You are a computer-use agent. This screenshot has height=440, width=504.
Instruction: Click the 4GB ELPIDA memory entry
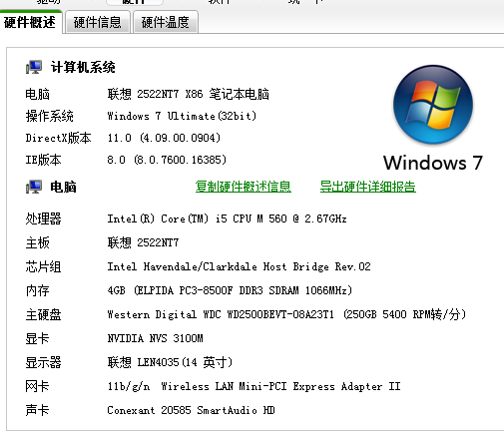pyautogui.click(x=230, y=290)
